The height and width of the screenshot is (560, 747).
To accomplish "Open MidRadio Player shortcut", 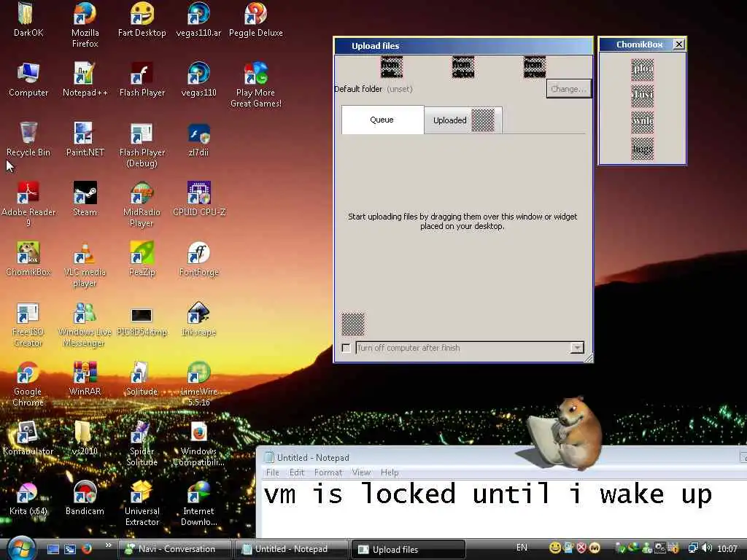I will [142, 204].
